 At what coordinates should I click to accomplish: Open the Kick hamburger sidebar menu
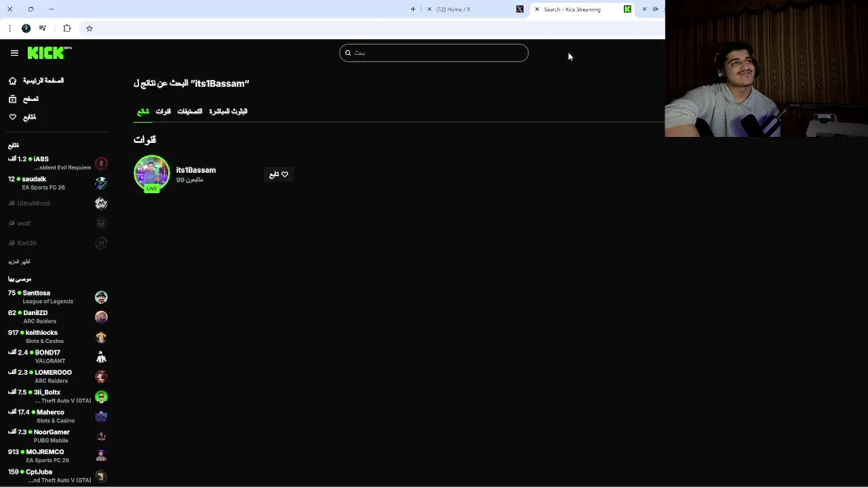click(x=14, y=53)
